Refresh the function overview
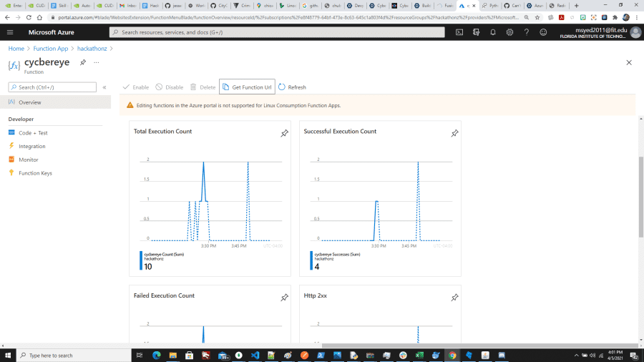The height and width of the screenshot is (362, 644). [x=292, y=87]
